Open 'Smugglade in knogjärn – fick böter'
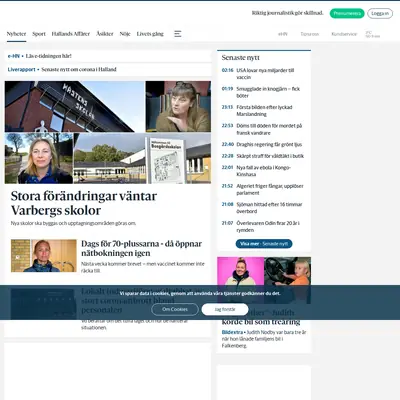 pos(268,92)
